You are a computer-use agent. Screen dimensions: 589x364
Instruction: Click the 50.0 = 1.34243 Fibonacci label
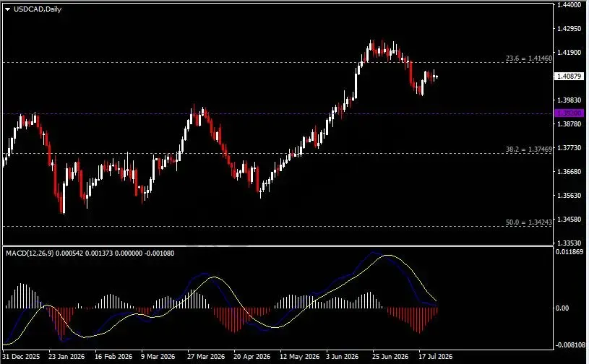[529, 222]
